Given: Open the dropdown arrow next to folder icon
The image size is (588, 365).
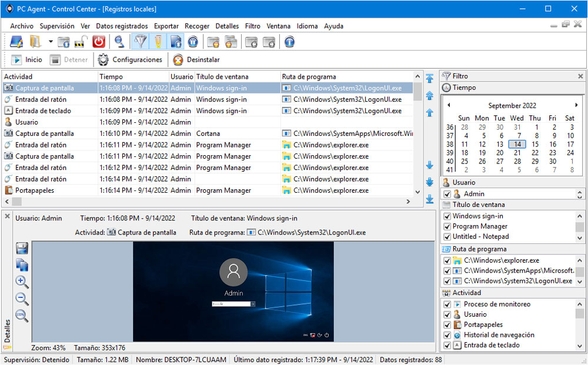Looking at the screenshot, I should (50, 42).
